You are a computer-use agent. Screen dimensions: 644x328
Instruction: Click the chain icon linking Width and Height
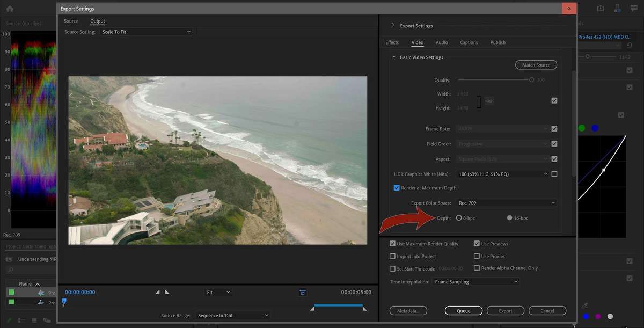pos(488,100)
